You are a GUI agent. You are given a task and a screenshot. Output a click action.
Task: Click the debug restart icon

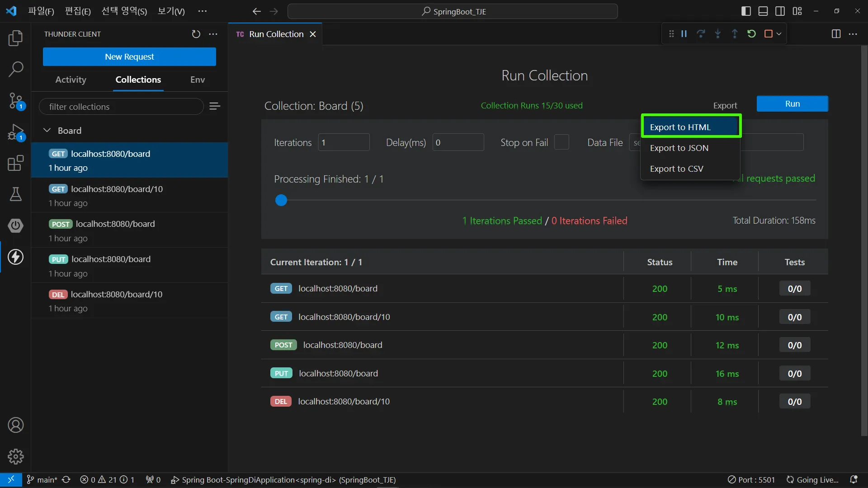751,34
